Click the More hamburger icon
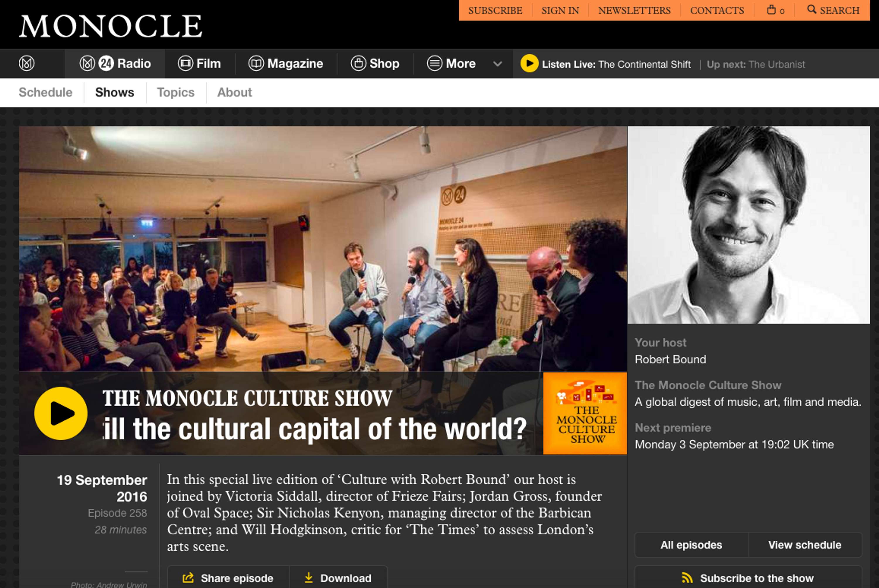Screen dimensions: 879x588 coord(435,63)
